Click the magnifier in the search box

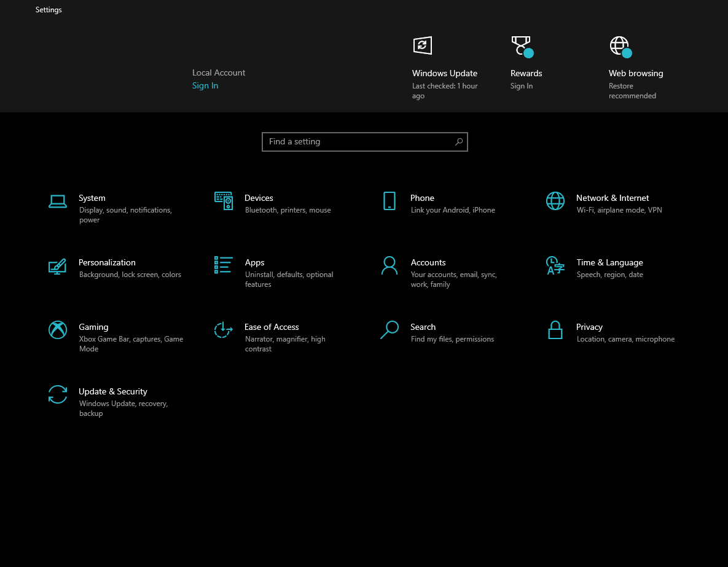(459, 142)
